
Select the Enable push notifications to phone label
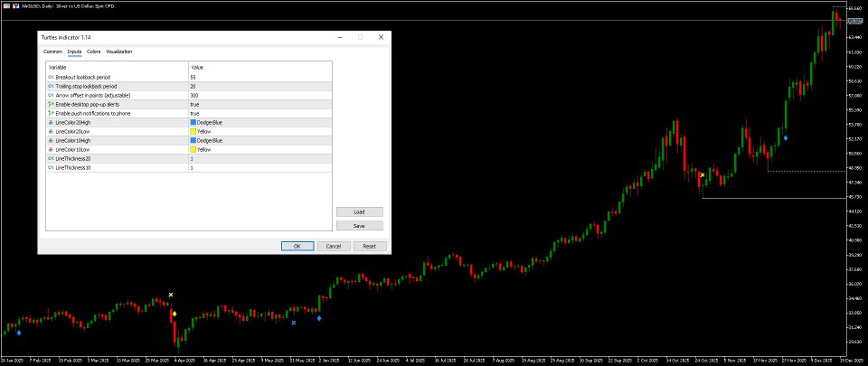(x=93, y=113)
